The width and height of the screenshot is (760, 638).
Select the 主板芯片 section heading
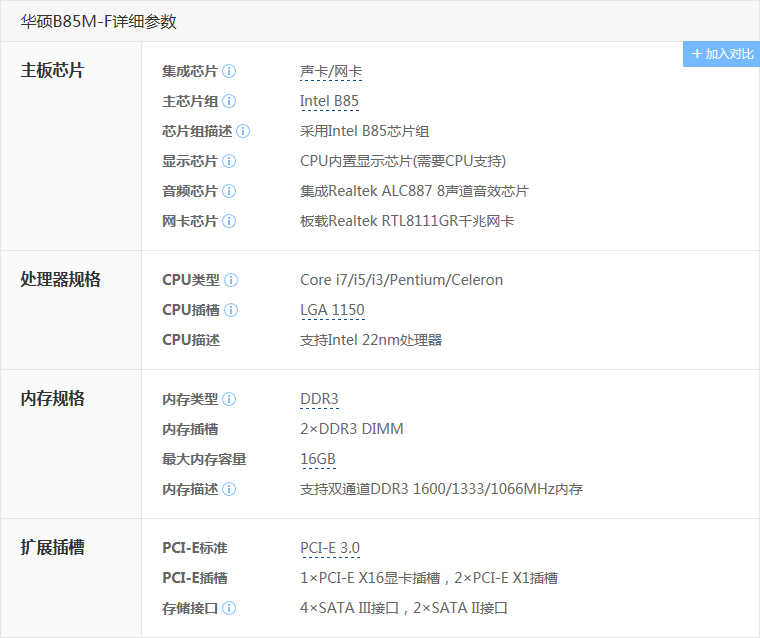pyautogui.click(x=52, y=71)
